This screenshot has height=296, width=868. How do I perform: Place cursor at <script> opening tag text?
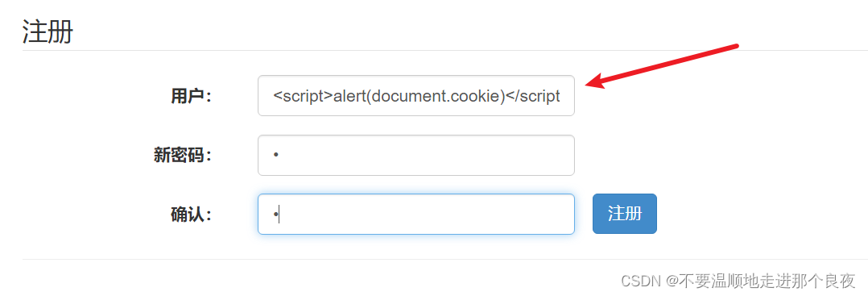pyautogui.click(x=303, y=97)
